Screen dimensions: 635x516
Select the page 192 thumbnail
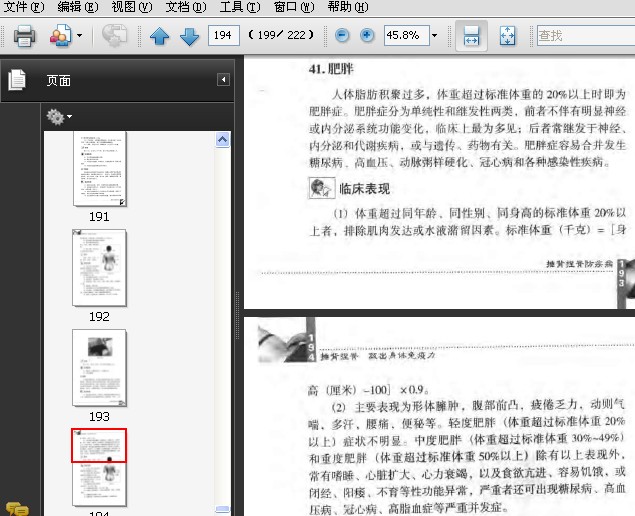(x=99, y=267)
